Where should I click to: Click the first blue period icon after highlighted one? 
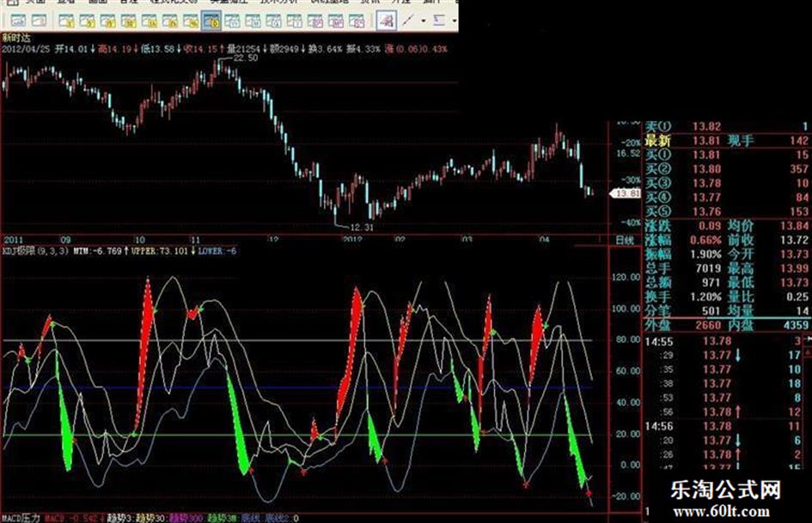click(x=232, y=20)
